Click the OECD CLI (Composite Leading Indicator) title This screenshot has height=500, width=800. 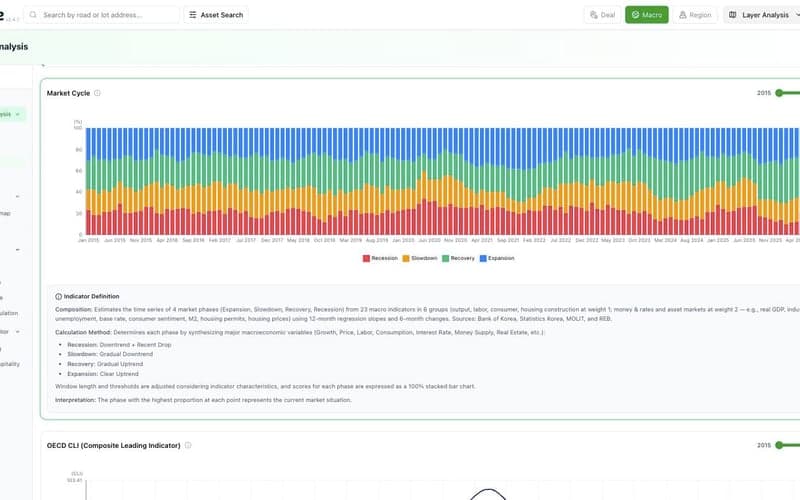click(x=113, y=445)
